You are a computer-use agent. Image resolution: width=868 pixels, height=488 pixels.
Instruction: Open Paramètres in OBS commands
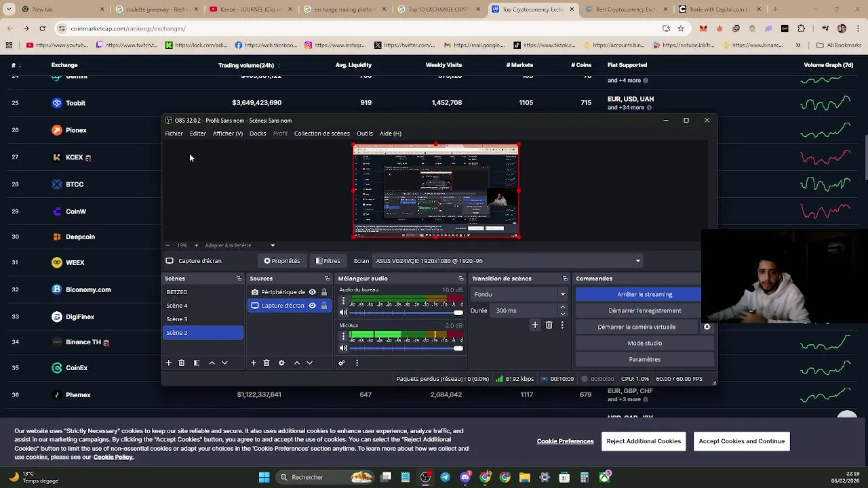coord(644,359)
